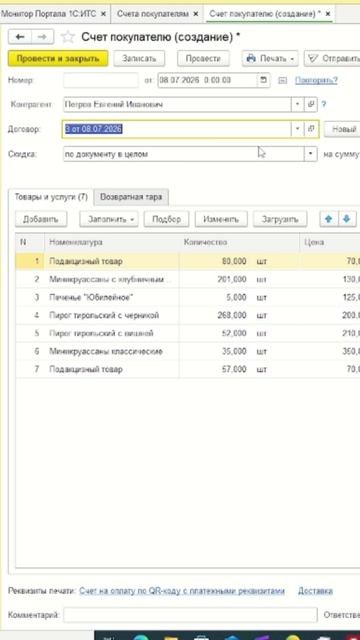Screen dimensions: 360x640
Task: Go forward with the right arrow button
Action: pyautogui.click(x=42, y=37)
